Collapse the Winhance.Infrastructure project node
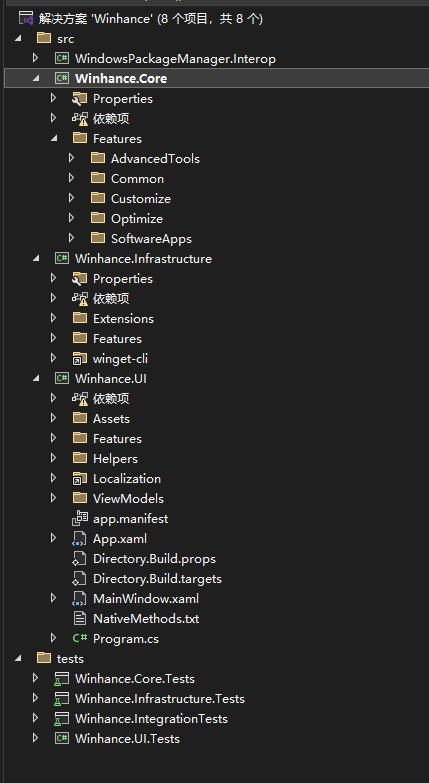This screenshot has width=429, height=783. [36, 259]
